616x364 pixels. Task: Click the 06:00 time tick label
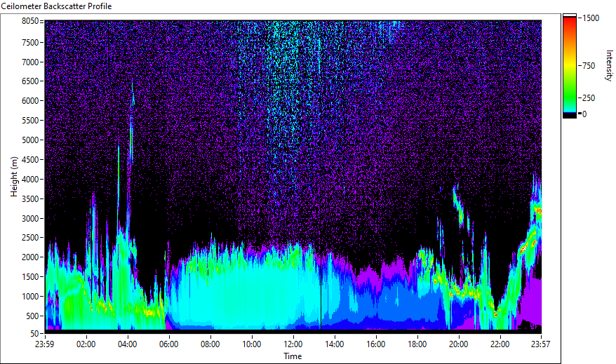point(169,344)
